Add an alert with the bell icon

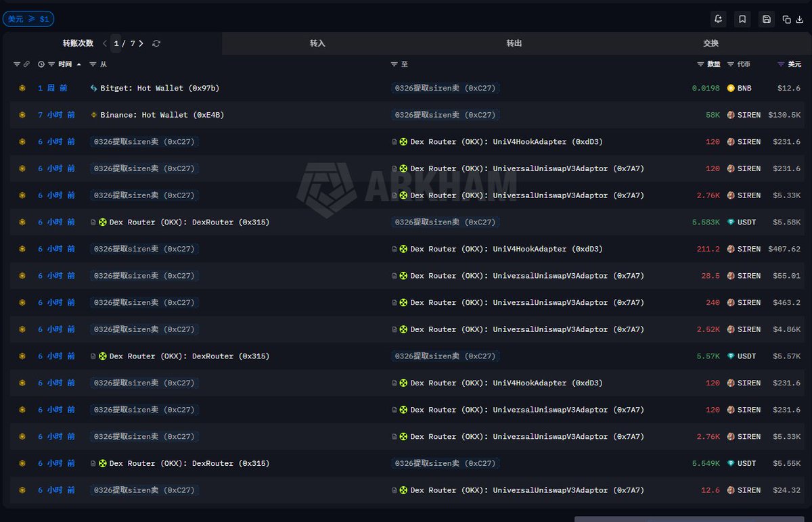[719, 19]
